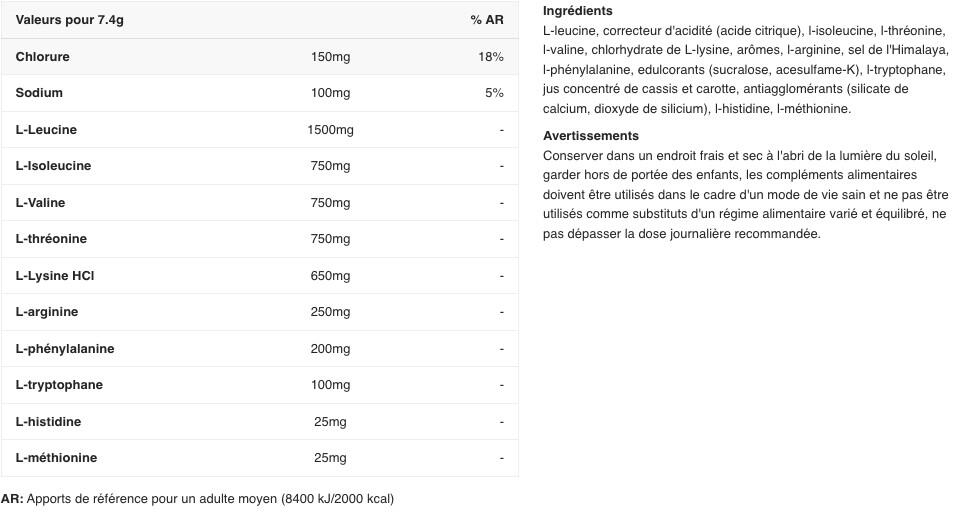954x512 pixels.
Task: Select the Chlorure row label
Action: [43, 57]
